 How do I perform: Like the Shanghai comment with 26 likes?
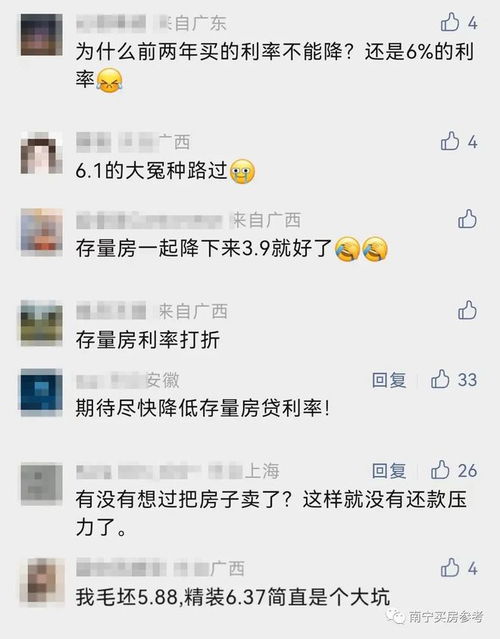pos(441,470)
